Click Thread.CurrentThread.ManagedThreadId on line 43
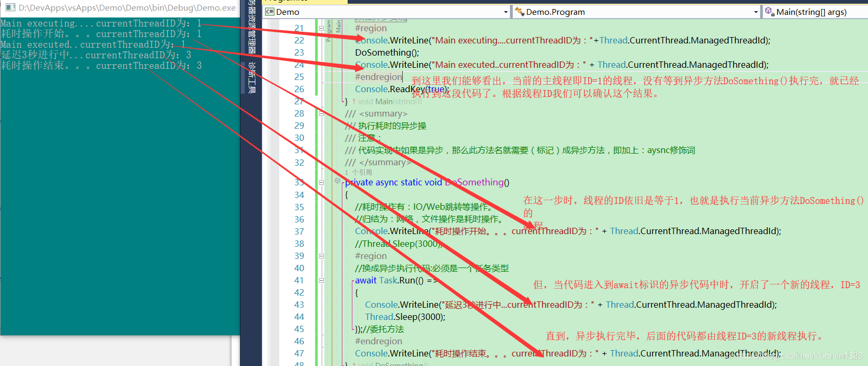This screenshot has height=366, width=868. pos(690,305)
